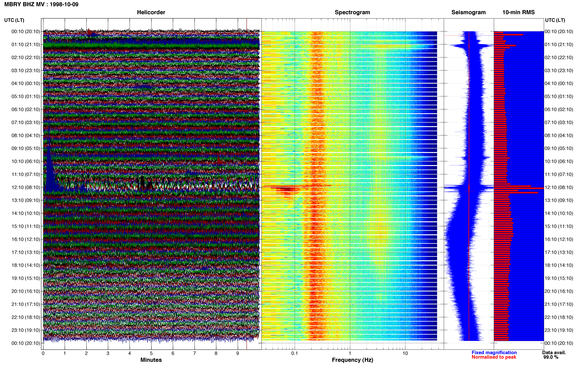Select the 'Spectrogram' panel heading

pos(352,12)
